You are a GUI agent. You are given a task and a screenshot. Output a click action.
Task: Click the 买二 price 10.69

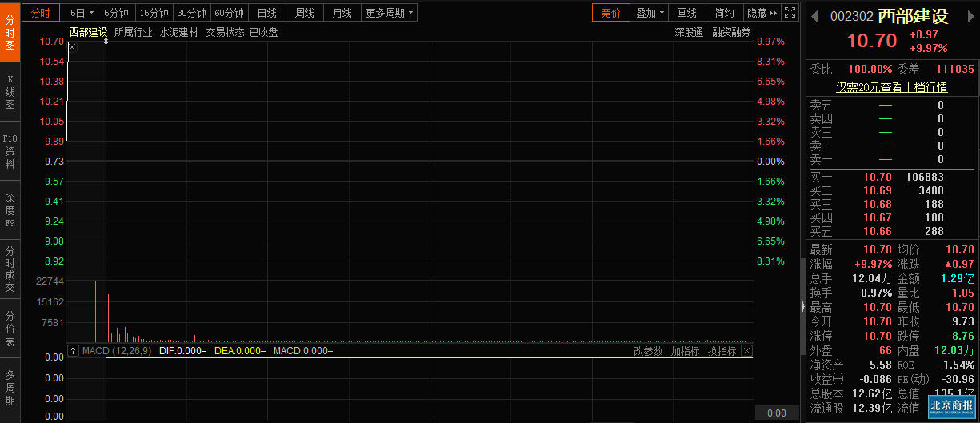point(877,190)
